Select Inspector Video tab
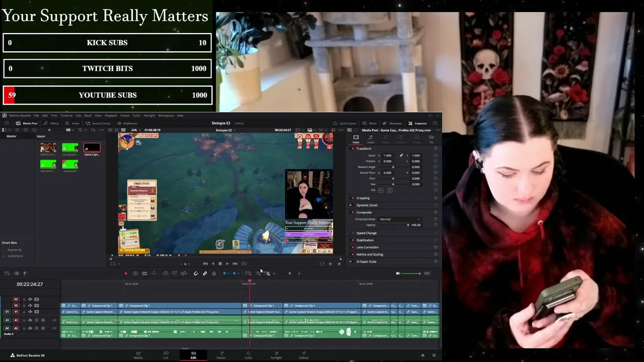Screen dimensions: 644x362 (356, 139)
